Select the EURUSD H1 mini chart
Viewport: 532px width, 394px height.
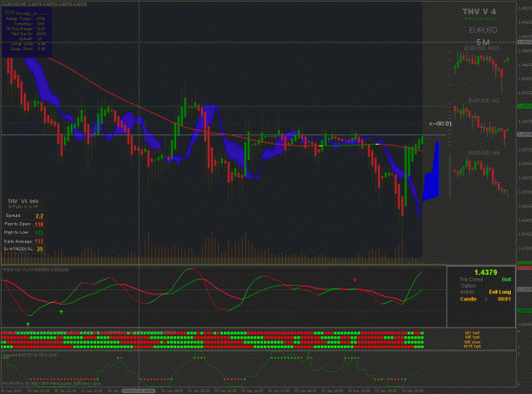coord(481,123)
